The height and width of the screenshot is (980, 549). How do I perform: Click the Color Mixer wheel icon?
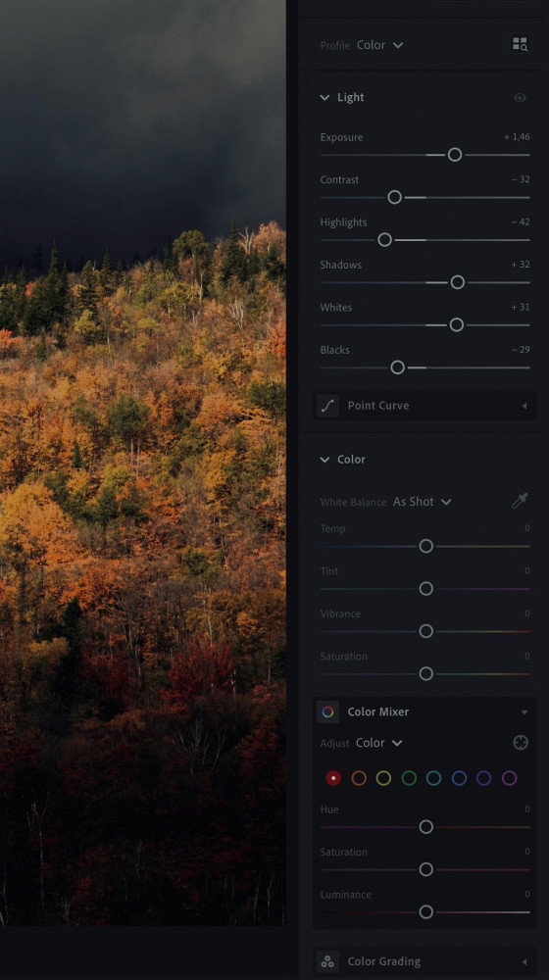point(327,711)
